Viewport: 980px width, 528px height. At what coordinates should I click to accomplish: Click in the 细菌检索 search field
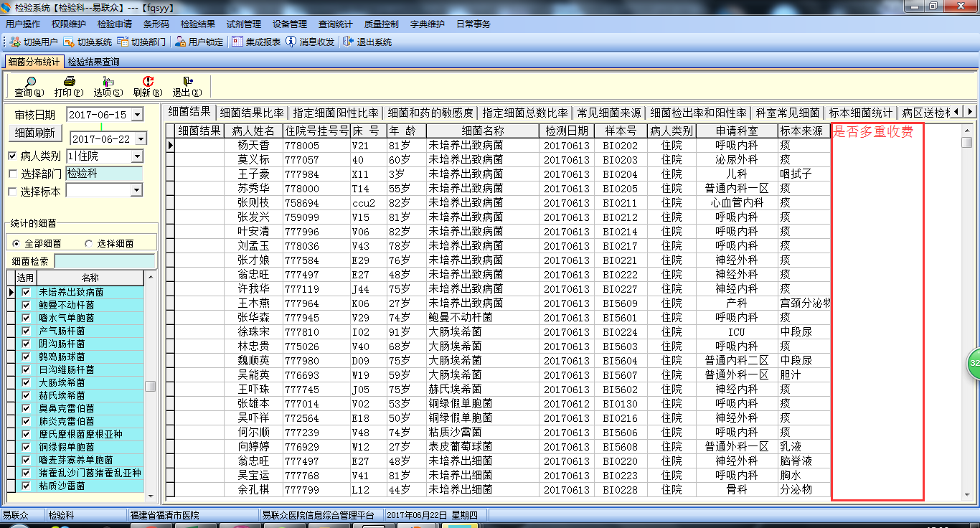pos(104,261)
